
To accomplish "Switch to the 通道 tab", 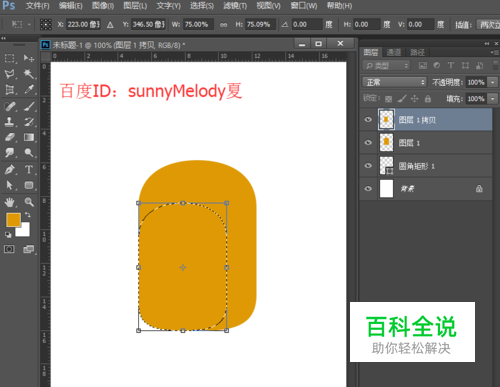I will (x=394, y=52).
